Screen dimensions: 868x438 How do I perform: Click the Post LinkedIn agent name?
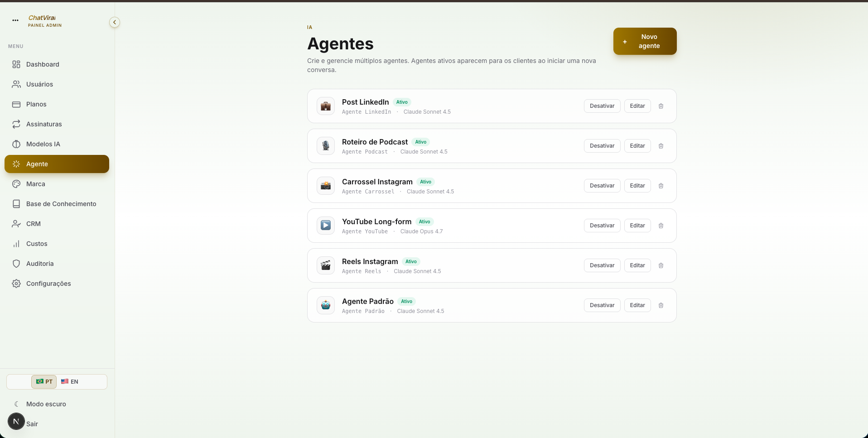click(366, 102)
